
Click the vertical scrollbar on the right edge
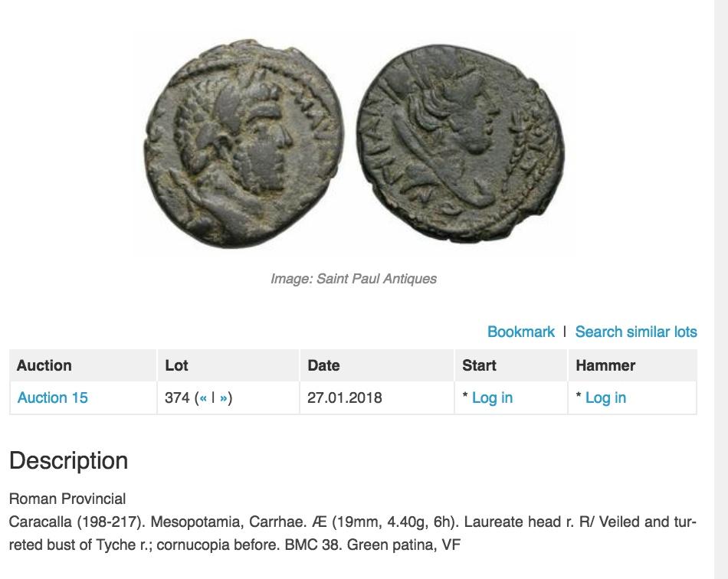[x=721, y=289]
